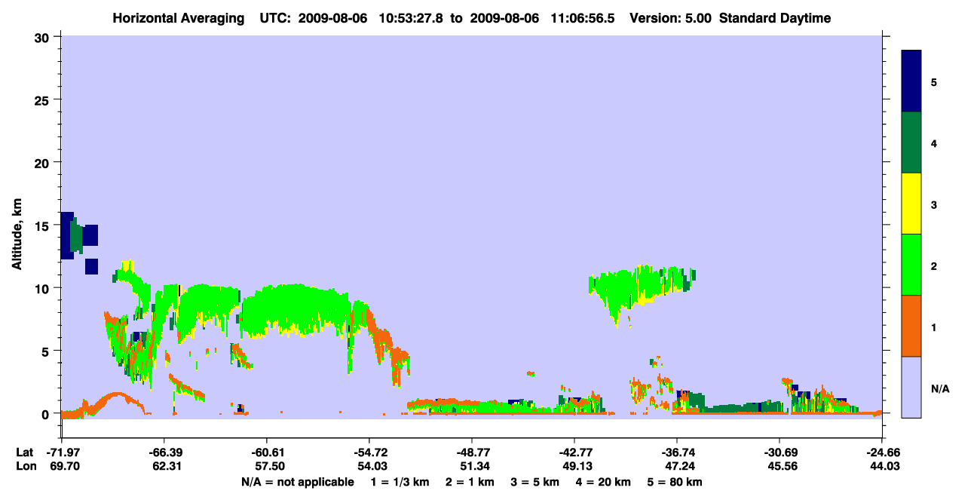Click the large dark blue block near 15 km

click(67, 236)
